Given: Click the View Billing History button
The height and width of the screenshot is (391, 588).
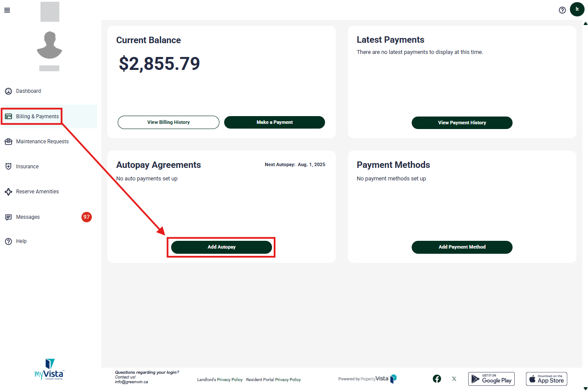Looking at the screenshot, I should [x=168, y=122].
